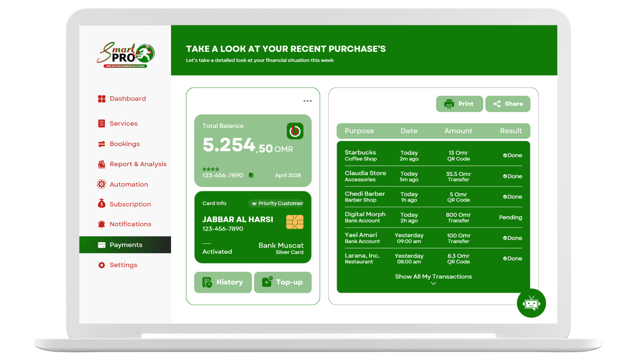
Task: Open the chatbot assistant icon
Action: (531, 303)
